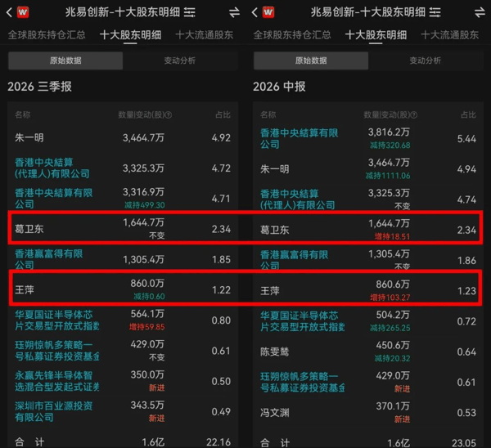Screen dimensions: 491x448
Task: Select 陈雯鸶 row in 中报 list
Action: click(x=368, y=352)
